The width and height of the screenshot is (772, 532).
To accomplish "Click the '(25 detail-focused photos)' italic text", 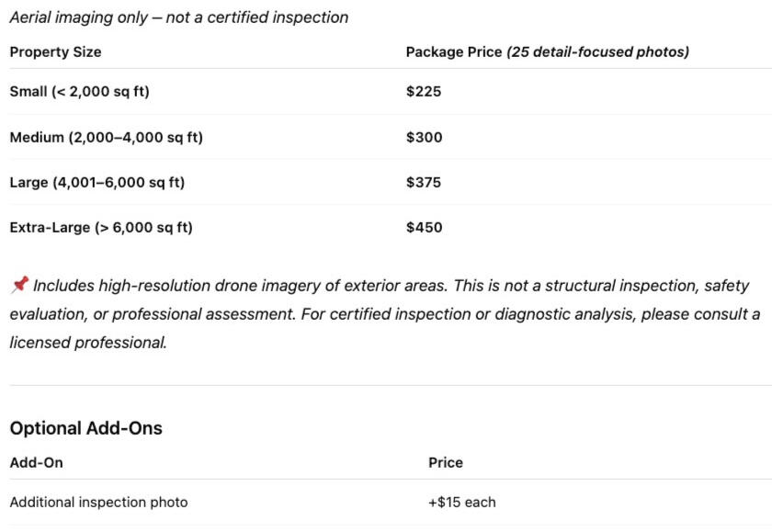I will coord(597,52).
